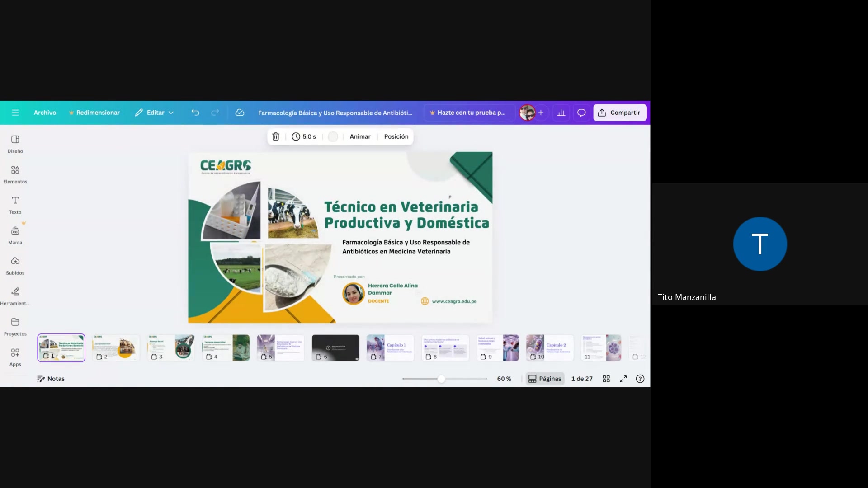The width and height of the screenshot is (868, 488).
Task: Open the comments speech bubble icon
Action: (x=581, y=113)
